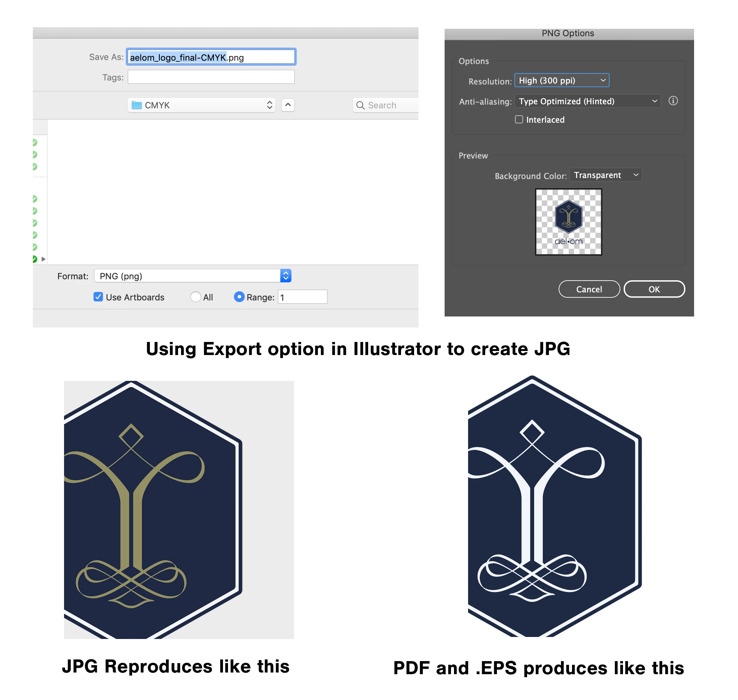
Task: Expand the sidebar disclosure triangle
Action: pos(43,259)
